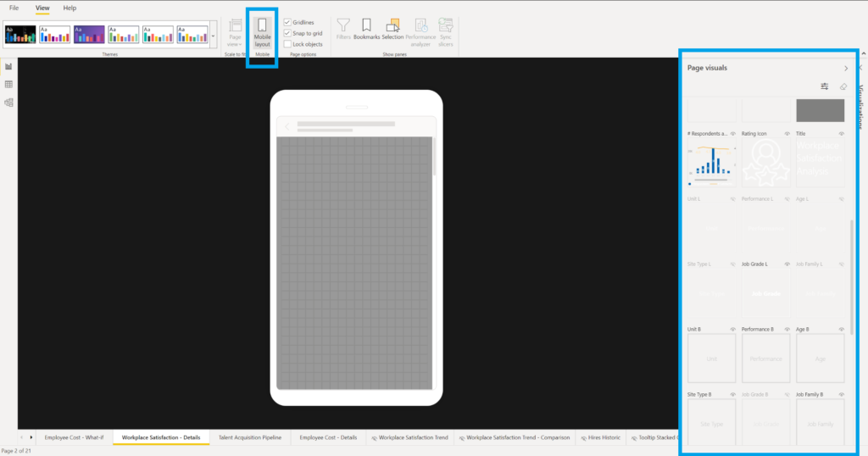Toggle visibility of Rating Icon visual
This screenshot has width=868, height=456.
pos(787,134)
